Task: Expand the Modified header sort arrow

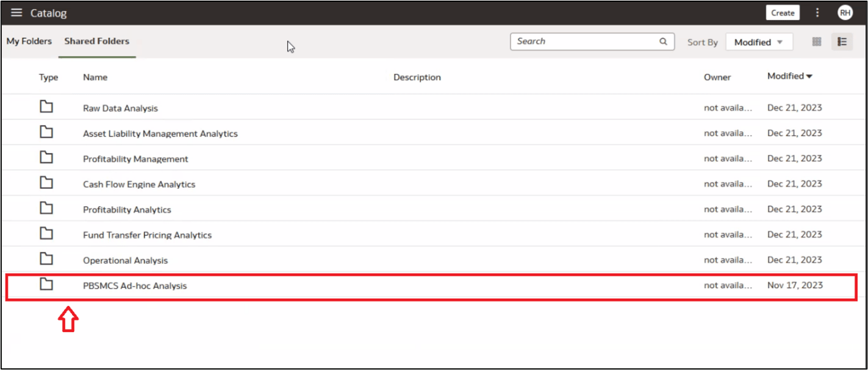Action: click(810, 76)
